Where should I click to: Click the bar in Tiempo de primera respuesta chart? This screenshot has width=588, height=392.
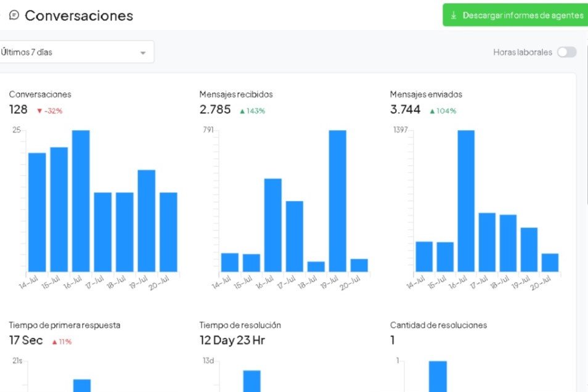coord(82,385)
